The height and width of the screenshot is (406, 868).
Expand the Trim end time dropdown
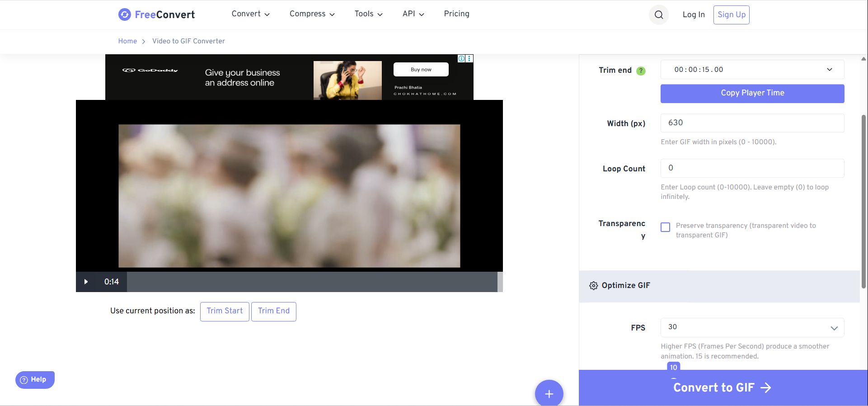click(x=829, y=70)
